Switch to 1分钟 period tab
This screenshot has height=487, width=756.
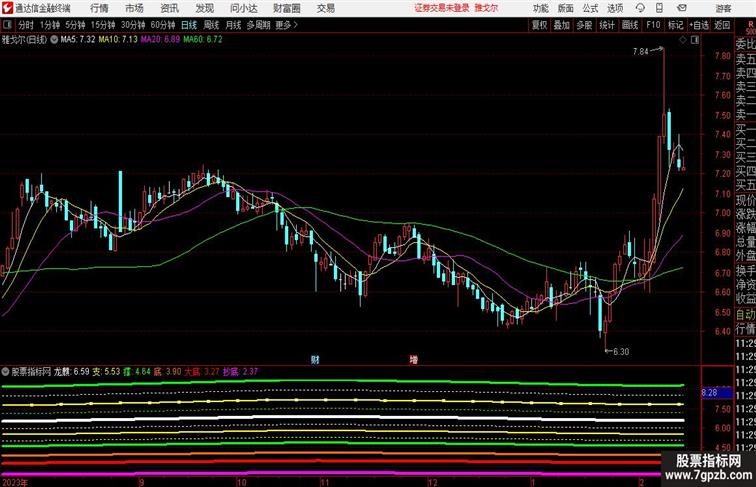point(50,25)
